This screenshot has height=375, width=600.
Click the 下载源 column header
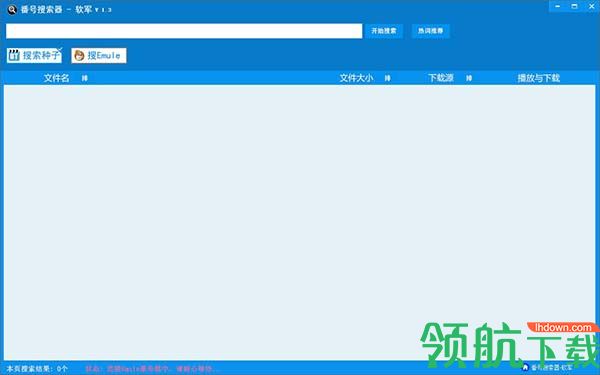coord(441,78)
